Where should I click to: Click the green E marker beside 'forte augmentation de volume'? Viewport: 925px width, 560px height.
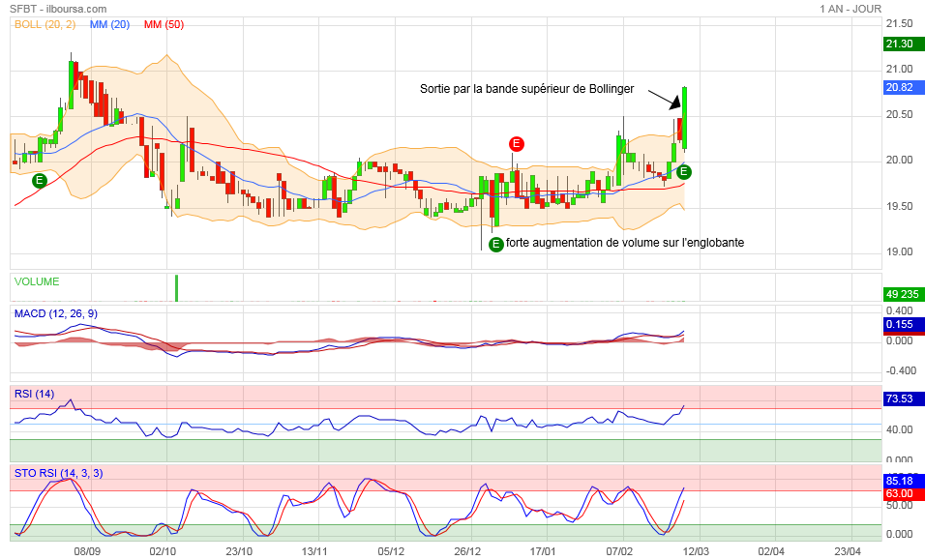[x=496, y=244]
